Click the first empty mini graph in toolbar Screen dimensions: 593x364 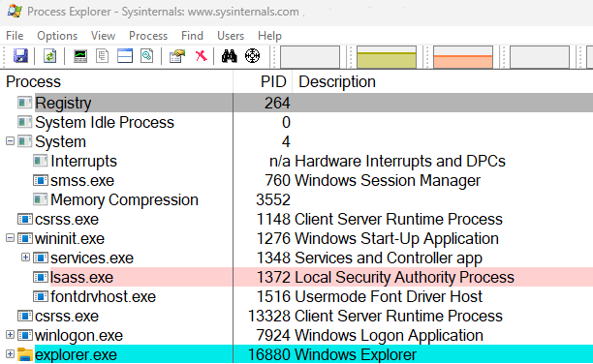coord(310,57)
